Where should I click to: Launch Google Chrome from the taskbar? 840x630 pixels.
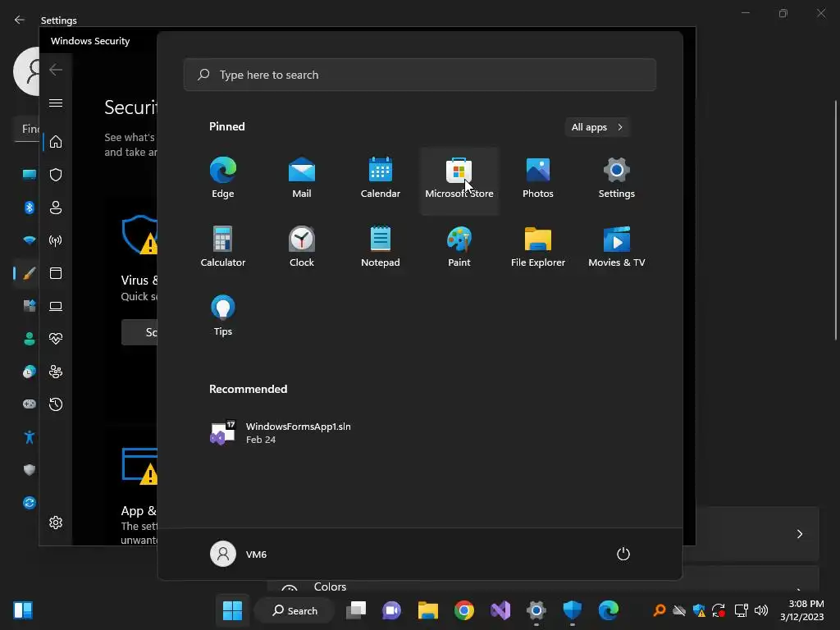[464, 610]
